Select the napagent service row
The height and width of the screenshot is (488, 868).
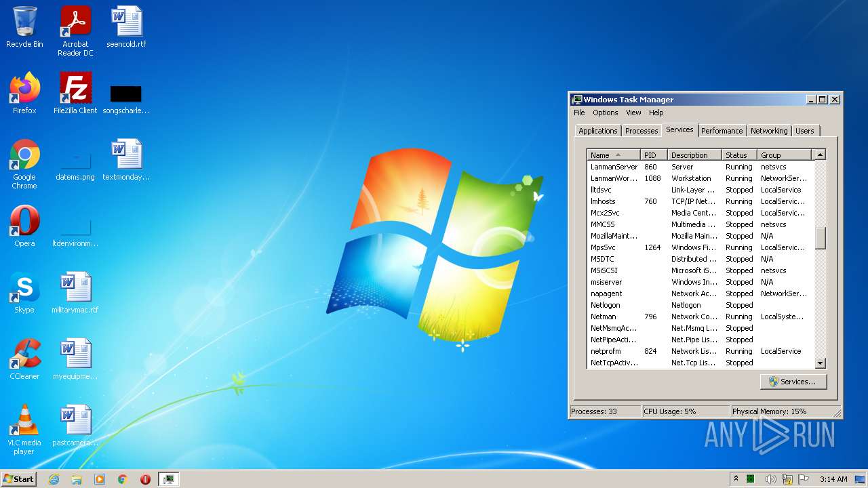[700, 293]
